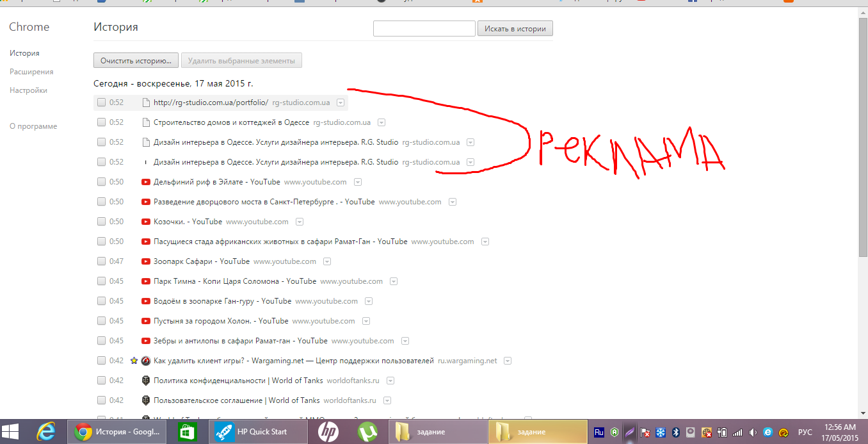Launch Internet Explorer from taskbar
868x444 pixels.
[46, 432]
